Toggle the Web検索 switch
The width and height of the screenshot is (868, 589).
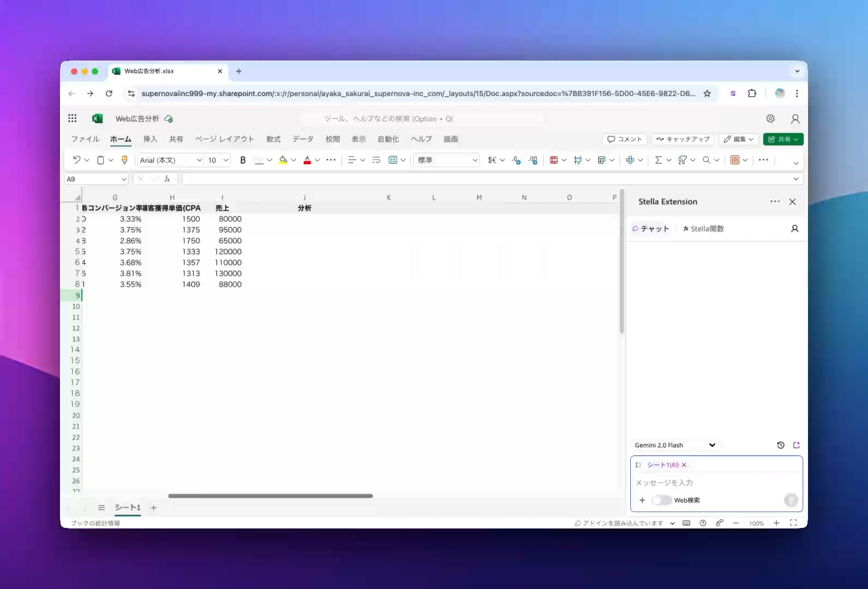point(661,500)
